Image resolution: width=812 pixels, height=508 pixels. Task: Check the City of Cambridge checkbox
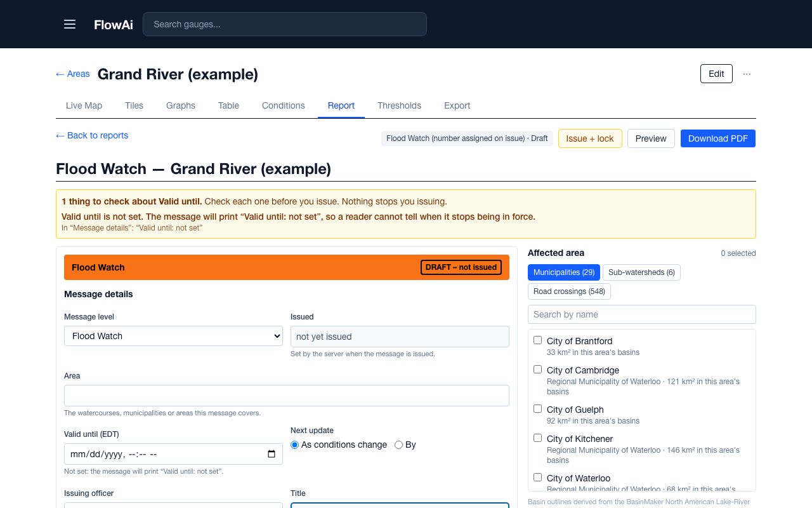[538, 370]
